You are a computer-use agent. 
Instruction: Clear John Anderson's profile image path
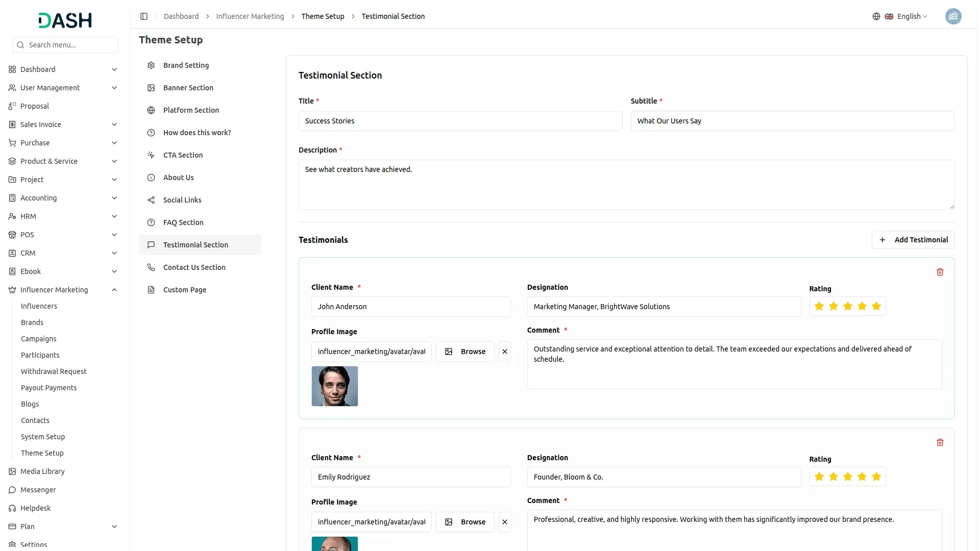(x=504, y=352)
